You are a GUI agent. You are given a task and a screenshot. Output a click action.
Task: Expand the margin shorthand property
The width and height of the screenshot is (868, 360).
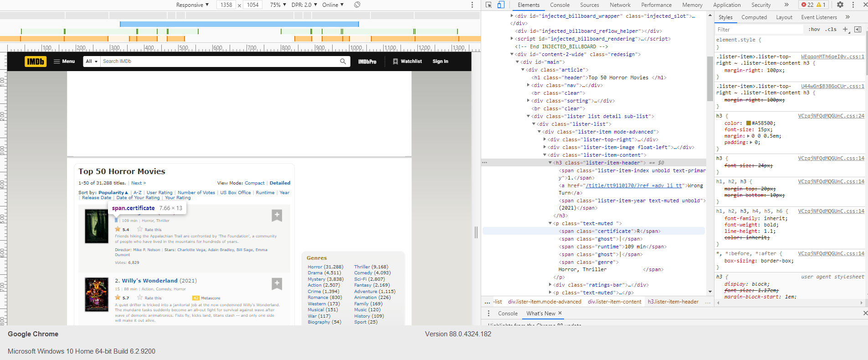[749, 136]
